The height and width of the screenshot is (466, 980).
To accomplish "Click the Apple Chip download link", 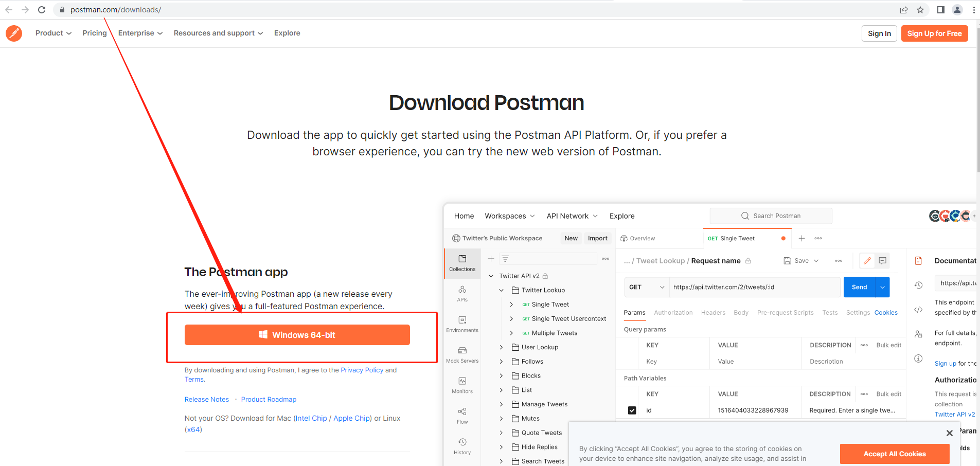I will pyautogui.click(x=351, y=418).
